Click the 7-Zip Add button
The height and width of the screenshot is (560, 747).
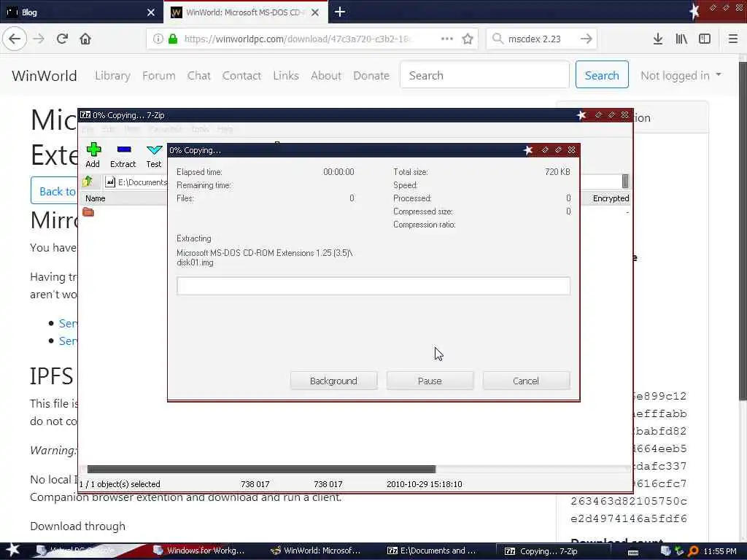point(93,155)
